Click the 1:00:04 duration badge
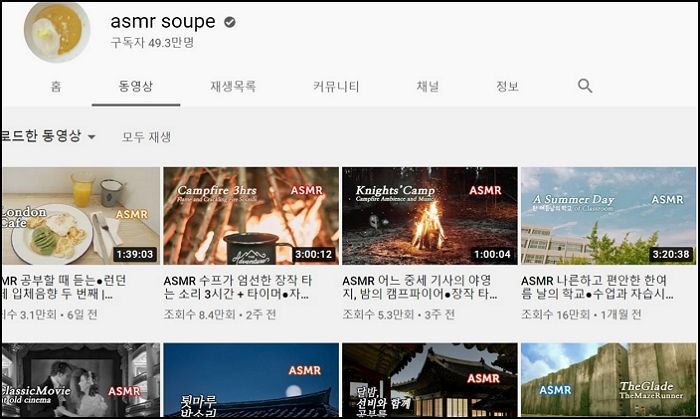The image size is (700, 419). click(492, 254)
